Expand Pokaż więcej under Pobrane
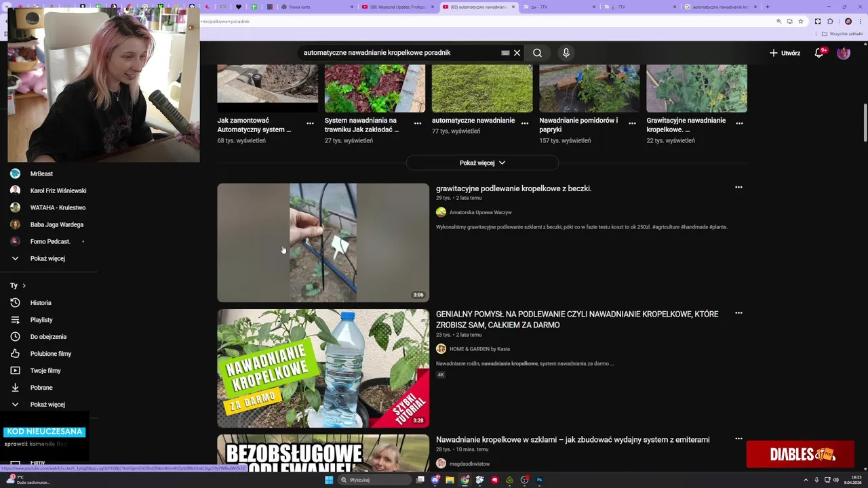Image resolution: width=868 pixels, height=488 pixels. [47, 405]
